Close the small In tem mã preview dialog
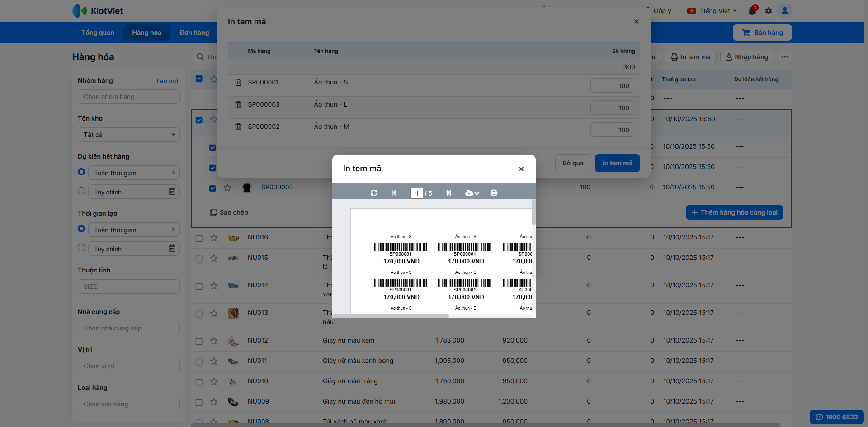868x427 pixels. (x=521, y=169)
